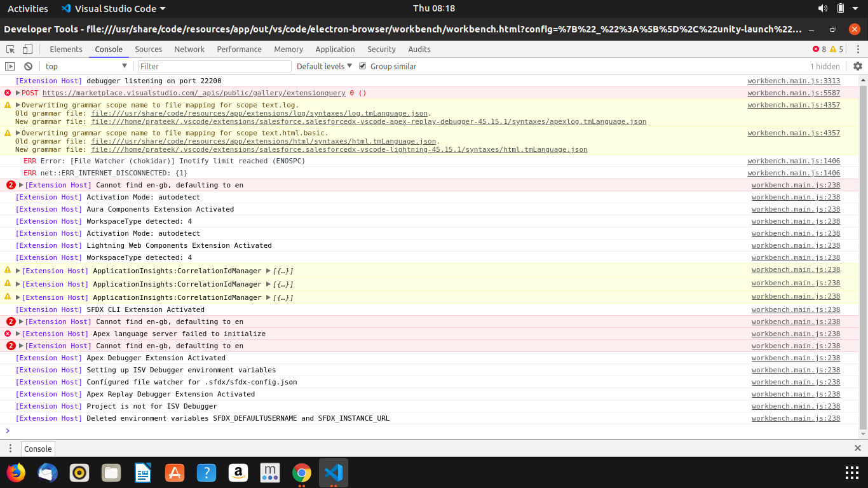Expand the POST extensionquery error entry
The width and height of the screenshot is (868, 488).
(x=20, y=93)
